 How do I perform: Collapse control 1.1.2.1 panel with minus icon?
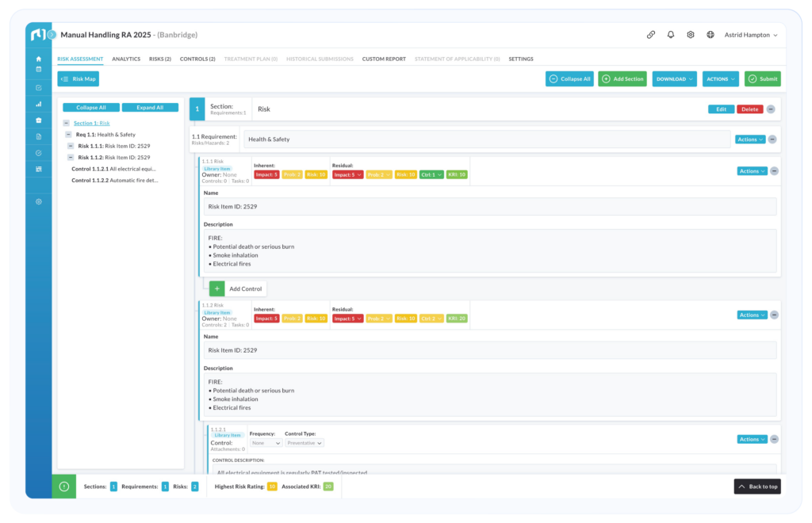pyautogui.click(x=774, y=439)
